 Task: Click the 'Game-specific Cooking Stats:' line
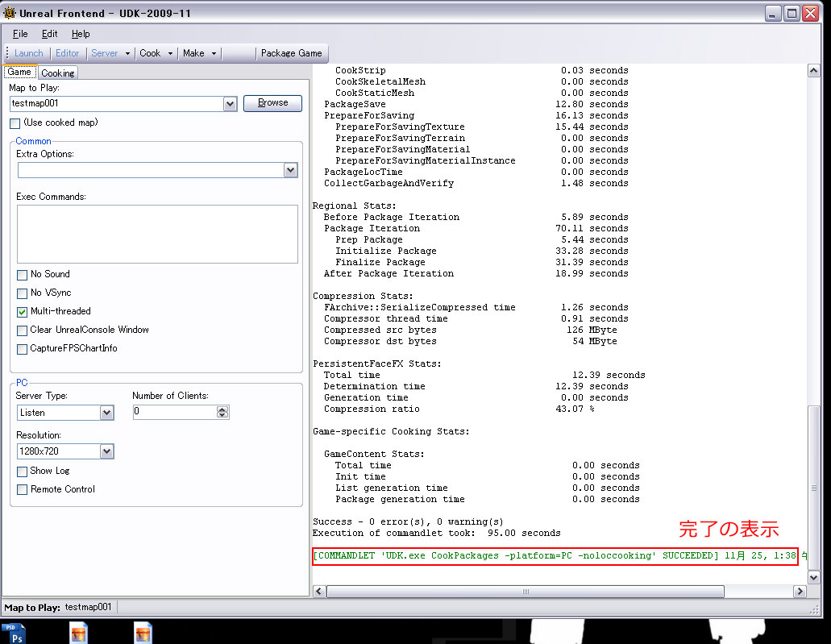click(x=391, y=431)
